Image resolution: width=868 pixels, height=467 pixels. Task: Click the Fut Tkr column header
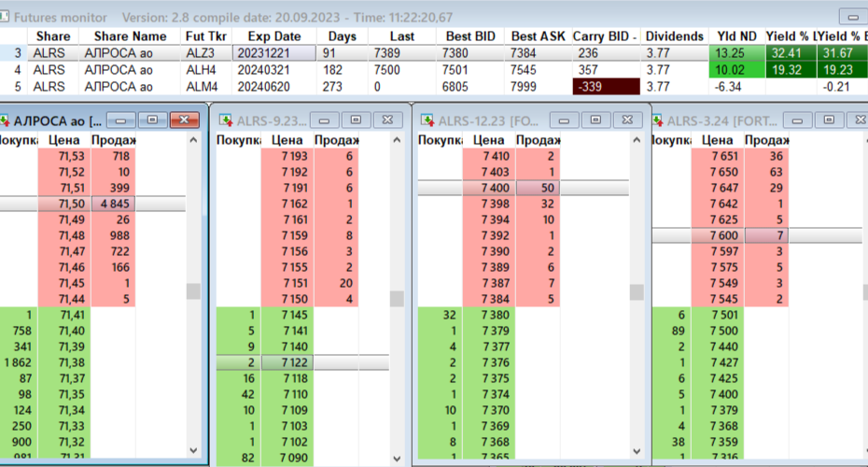click(206, 36)
